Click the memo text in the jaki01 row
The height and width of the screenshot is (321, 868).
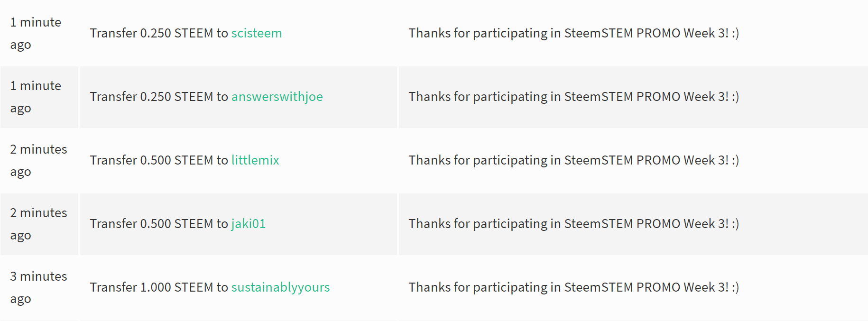tap(573, 224)
